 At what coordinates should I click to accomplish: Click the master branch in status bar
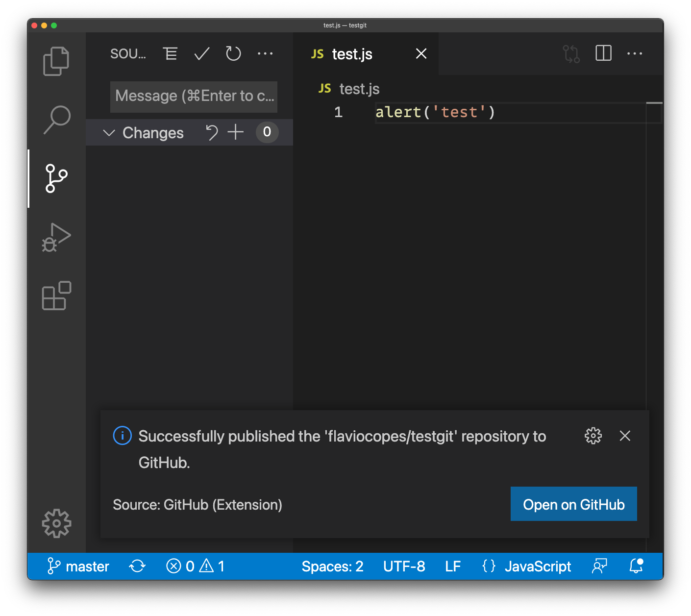[x=78, y=567]
